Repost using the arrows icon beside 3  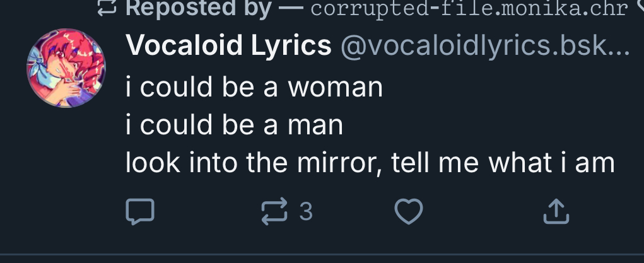[x=274, y=212]
